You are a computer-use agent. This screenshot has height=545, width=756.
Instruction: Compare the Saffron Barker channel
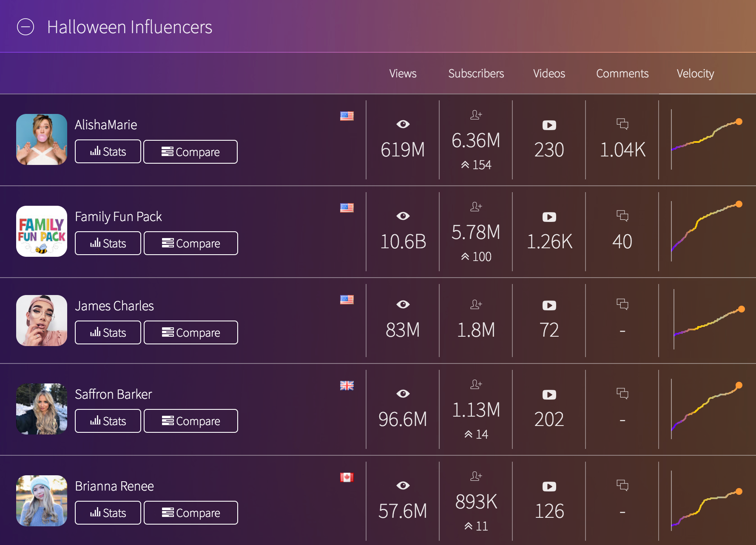coord(191,421)
